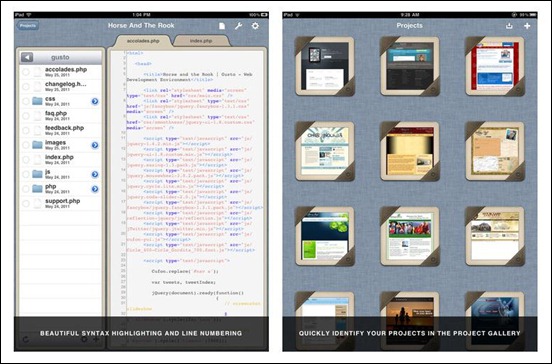Expand the php folder with blue chevron
Image resolution: width=552 pixels, height=364 pixels.
click(95, 189)
